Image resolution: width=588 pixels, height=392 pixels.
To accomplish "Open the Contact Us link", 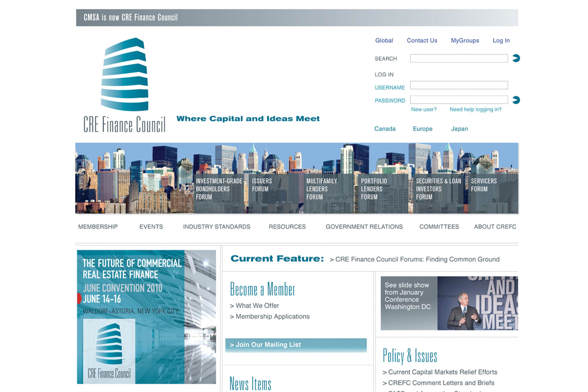I will tap(422, 41).
